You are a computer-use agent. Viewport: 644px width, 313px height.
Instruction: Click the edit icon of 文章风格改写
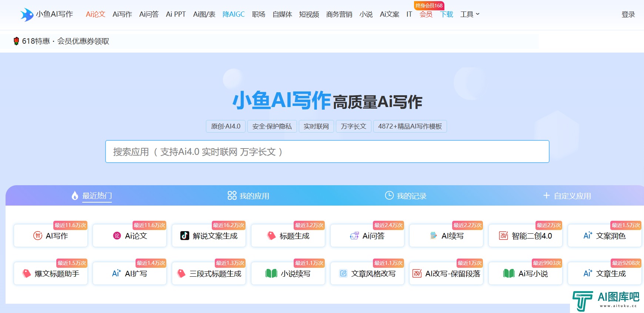click(x=343, y=273)
